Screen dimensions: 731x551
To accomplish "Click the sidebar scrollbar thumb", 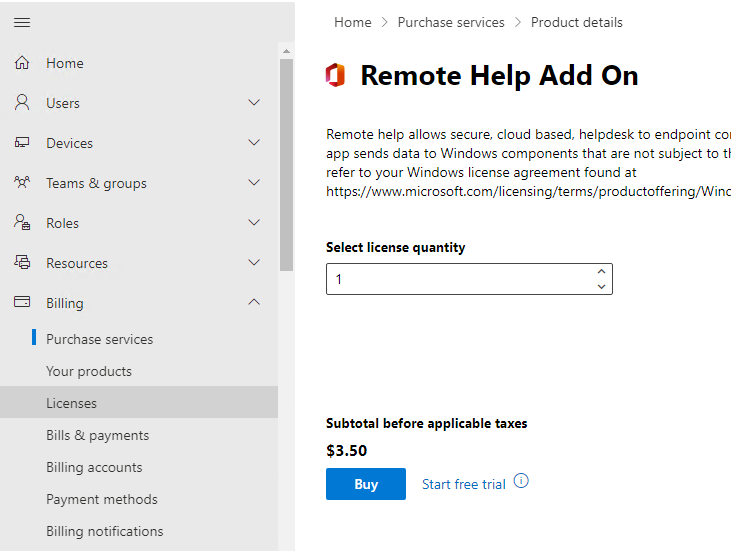I will coord(286,165).
